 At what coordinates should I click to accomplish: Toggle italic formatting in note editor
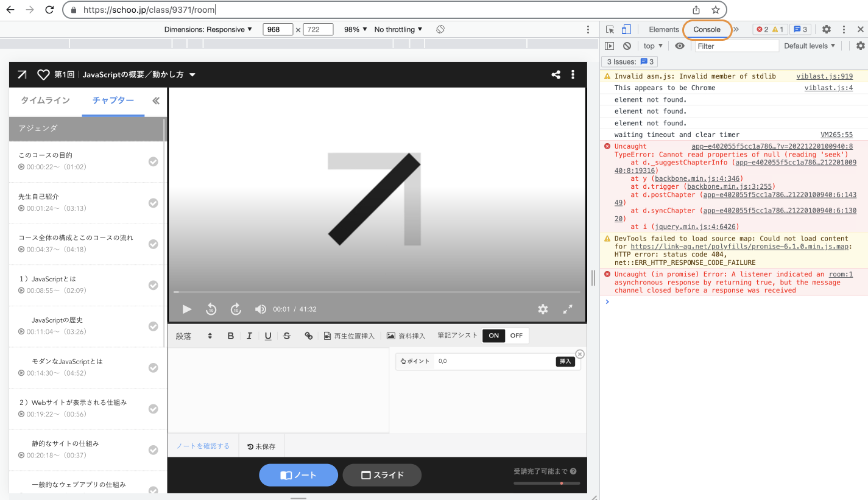(x=249, y=336)
